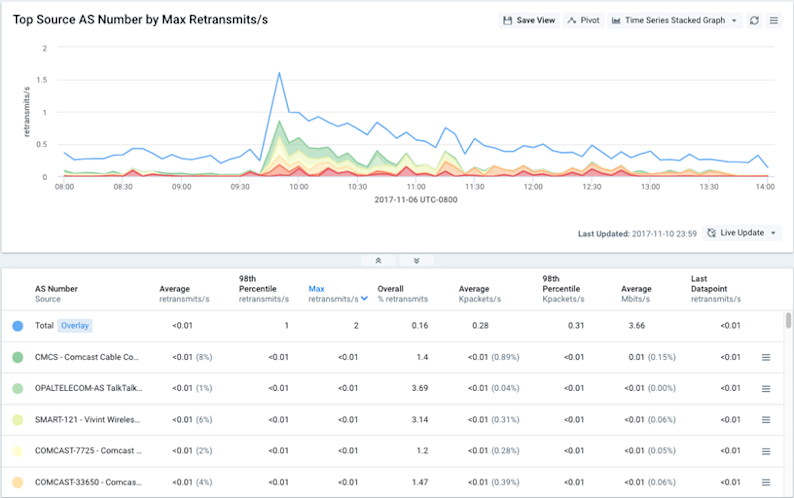
Task: Click the 3.14 value in SMART-121 row
Action: [x=420, y=420]
